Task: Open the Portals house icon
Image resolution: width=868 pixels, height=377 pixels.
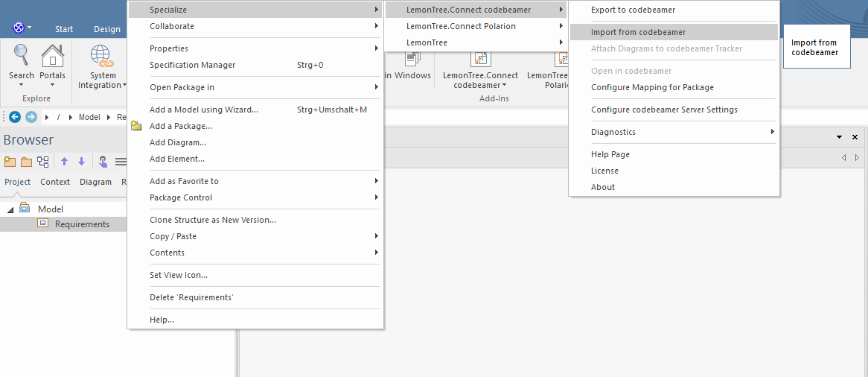Action: click(x=52, y=55)
